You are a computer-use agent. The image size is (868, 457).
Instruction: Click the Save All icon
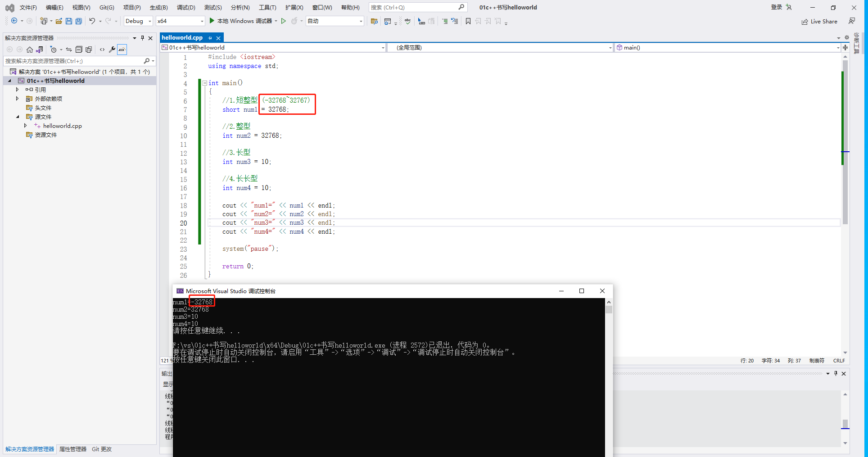[x=79, y=21]
